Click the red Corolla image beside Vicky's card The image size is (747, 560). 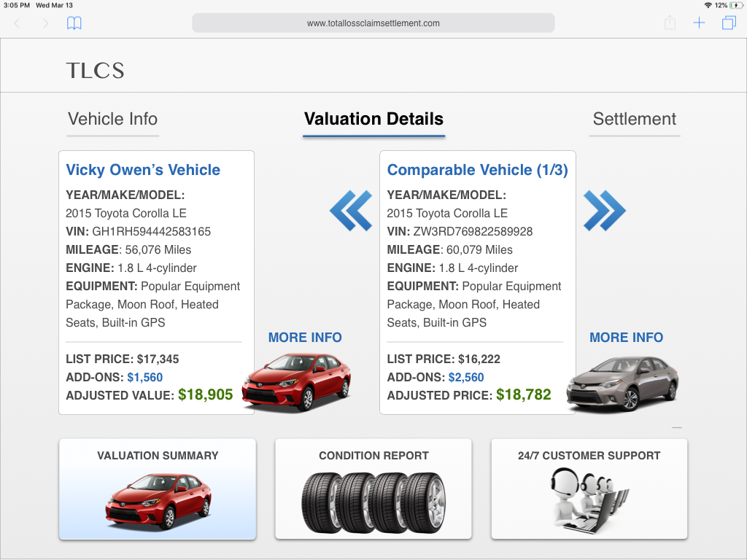coord(297,381)
